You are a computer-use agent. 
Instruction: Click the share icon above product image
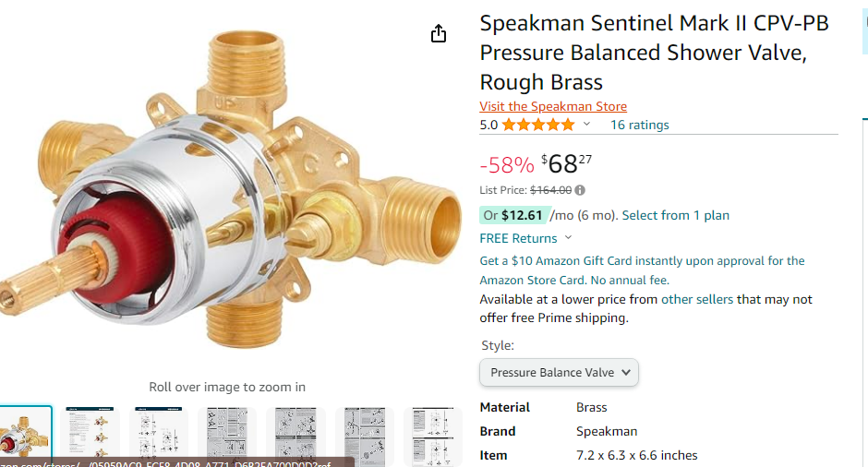(439, 34)
